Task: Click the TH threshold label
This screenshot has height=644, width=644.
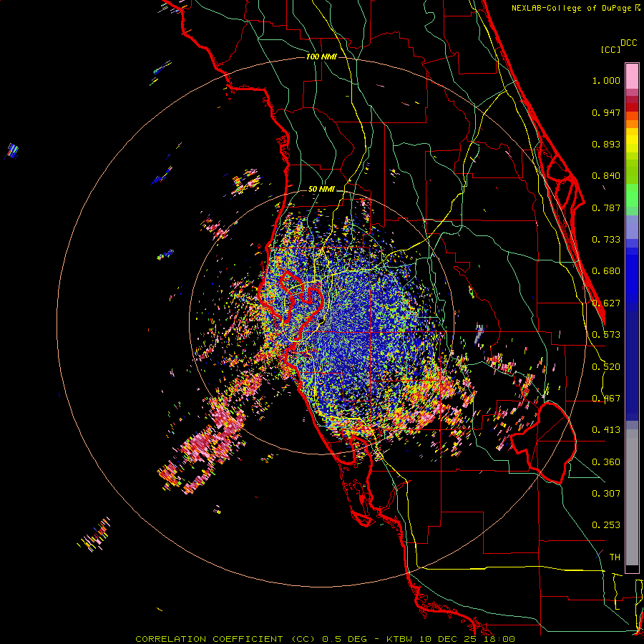Action: pos(615,557)
